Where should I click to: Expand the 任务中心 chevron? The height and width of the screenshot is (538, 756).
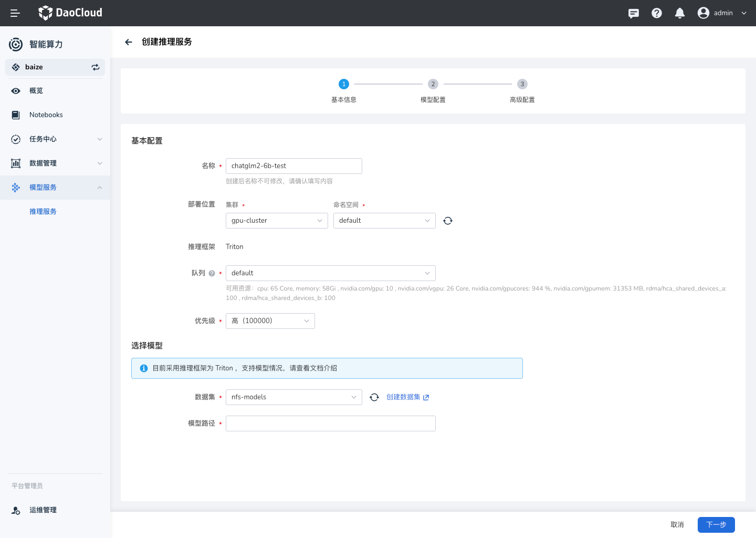[x=100, y=139]
